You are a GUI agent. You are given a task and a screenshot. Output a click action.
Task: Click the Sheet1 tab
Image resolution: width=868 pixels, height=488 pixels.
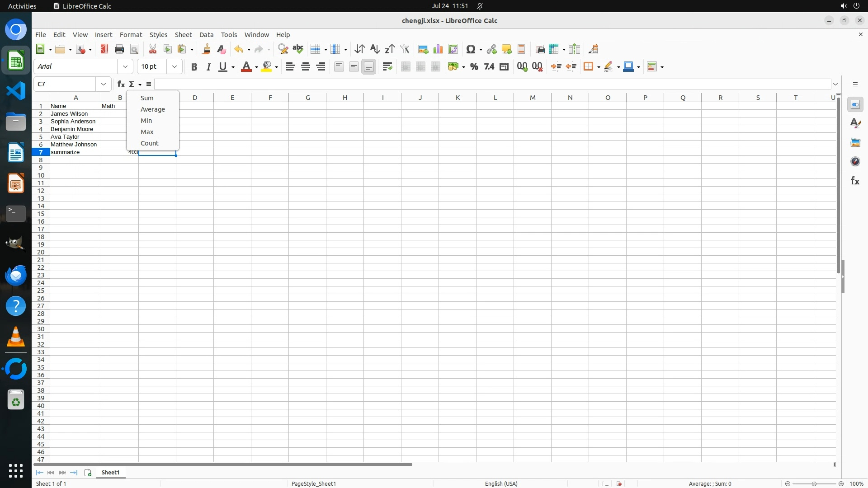110,473
